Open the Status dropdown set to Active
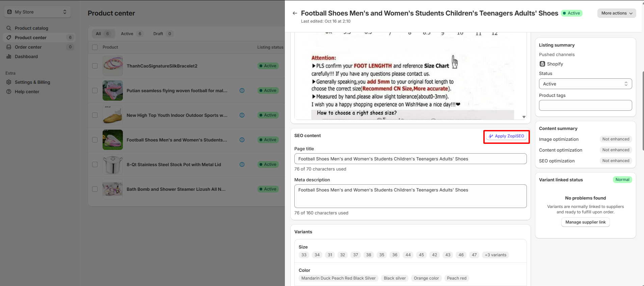 (585, 84)
